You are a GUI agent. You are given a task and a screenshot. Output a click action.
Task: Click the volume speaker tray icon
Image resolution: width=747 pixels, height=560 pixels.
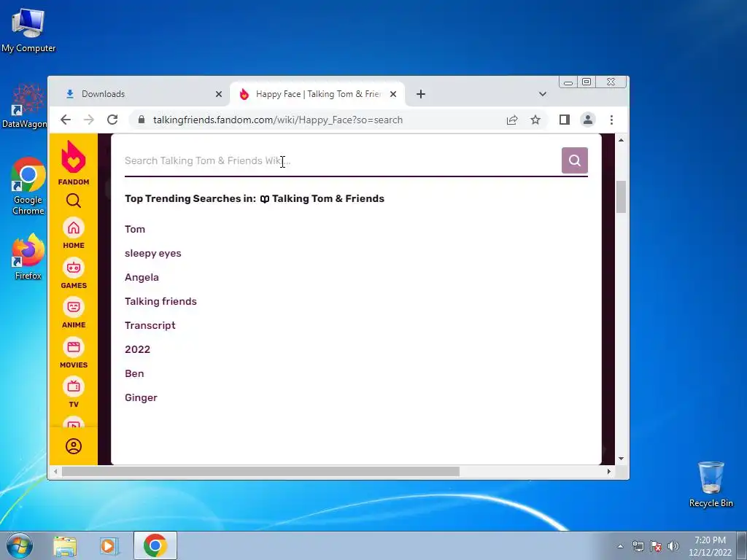673,546
